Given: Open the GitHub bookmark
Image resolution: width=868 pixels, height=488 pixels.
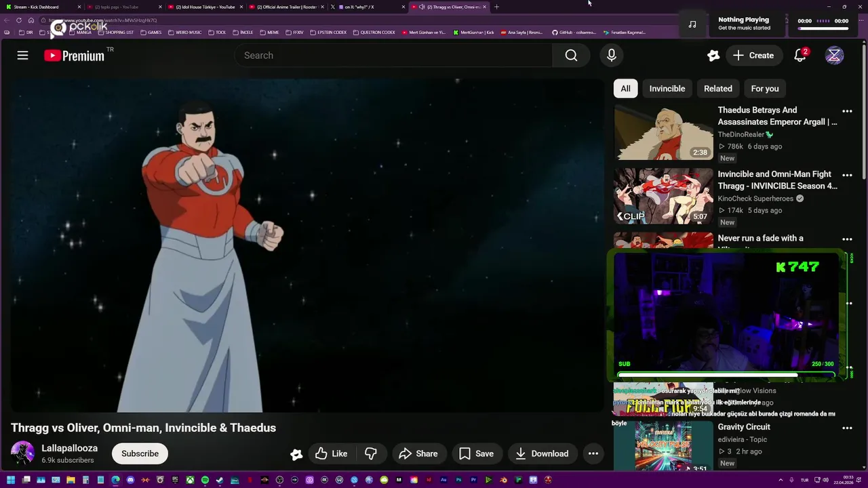Looking at the screenshot, I should 574,33.
